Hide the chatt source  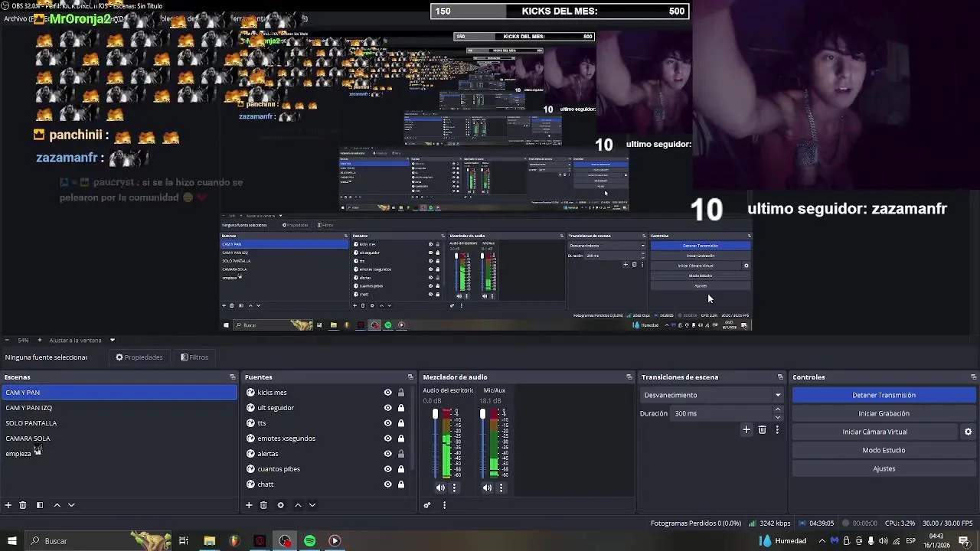(x=387, y=484)
